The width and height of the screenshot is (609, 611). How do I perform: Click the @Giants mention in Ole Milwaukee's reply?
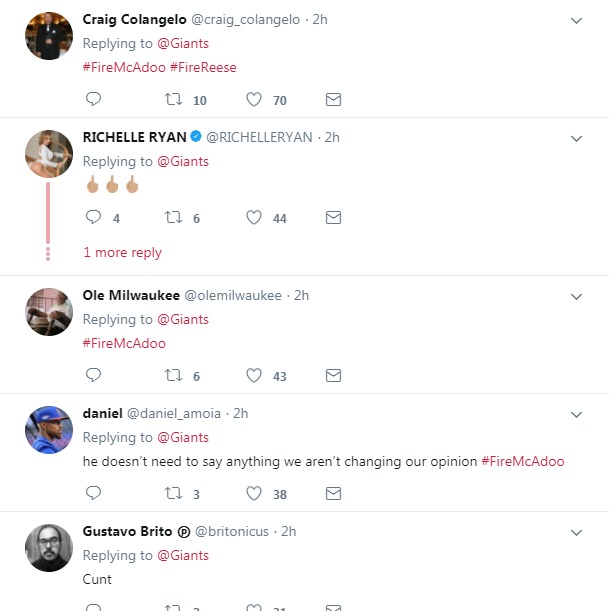(183, 320)
